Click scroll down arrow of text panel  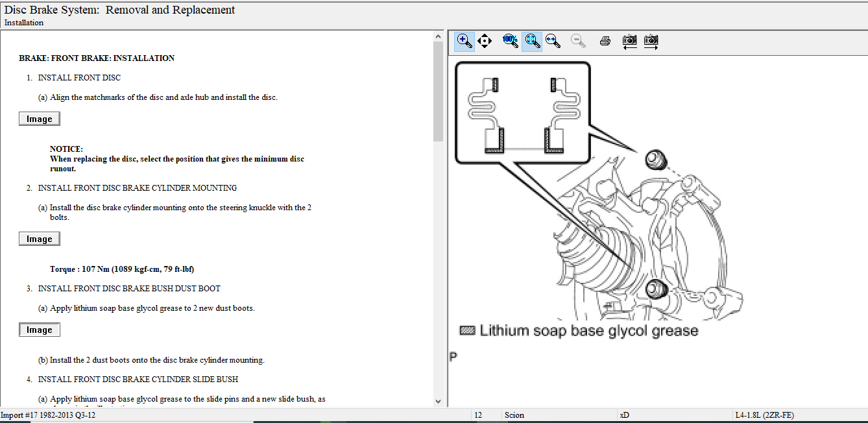tap(438, 402)
